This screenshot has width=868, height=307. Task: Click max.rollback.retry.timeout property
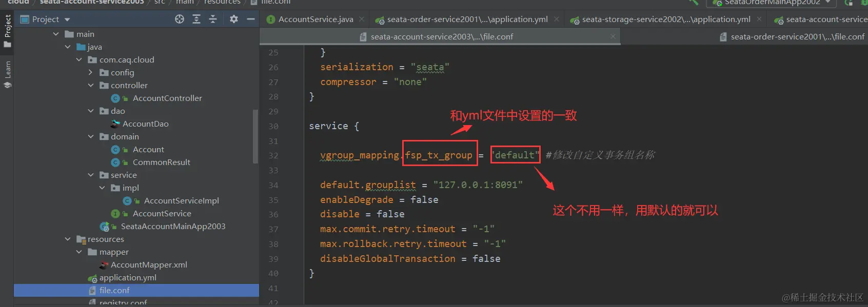coord(393,244)
